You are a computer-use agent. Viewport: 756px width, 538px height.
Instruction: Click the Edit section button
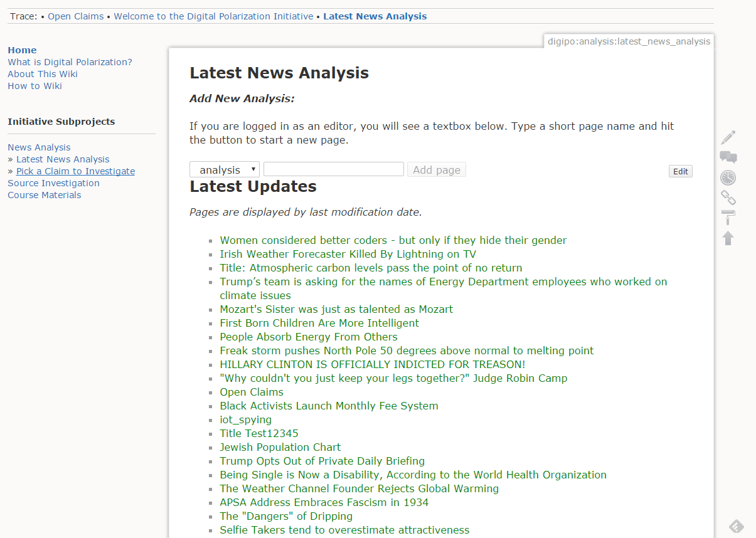(680, 171)
